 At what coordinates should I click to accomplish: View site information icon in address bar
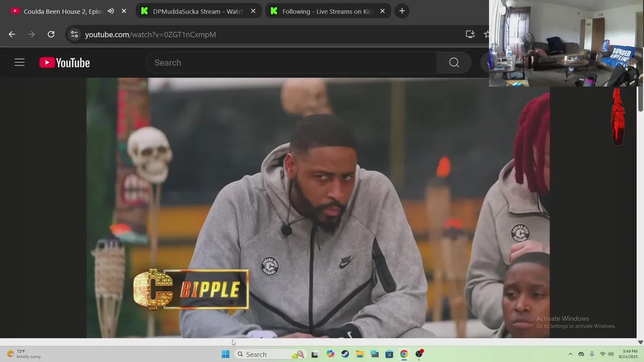click(74, 34)
